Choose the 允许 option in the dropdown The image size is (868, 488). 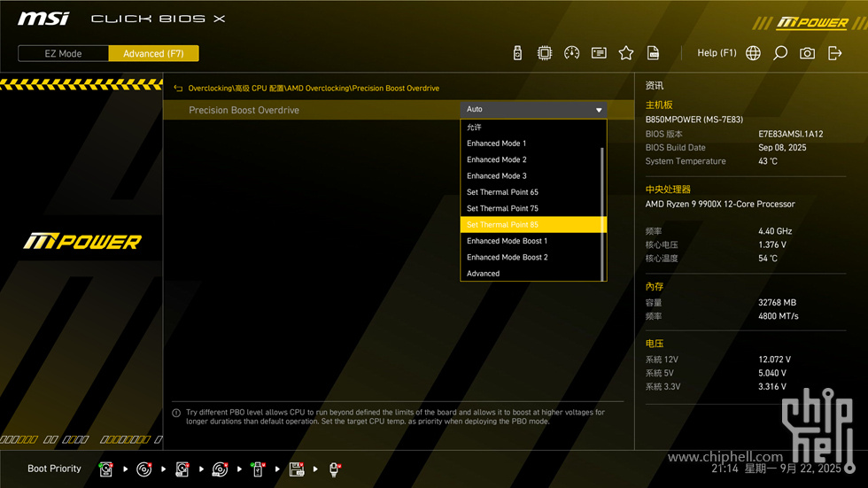(x=531, y=128)
